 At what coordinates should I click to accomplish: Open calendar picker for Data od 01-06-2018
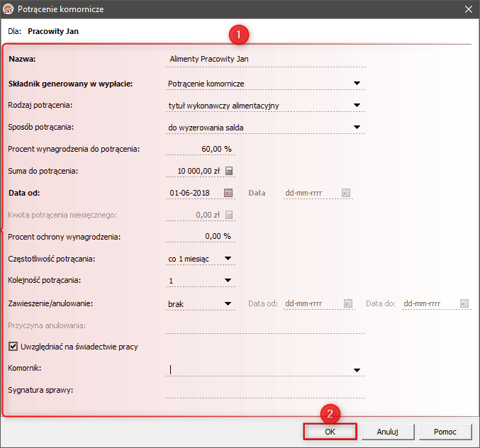[228, 193]
